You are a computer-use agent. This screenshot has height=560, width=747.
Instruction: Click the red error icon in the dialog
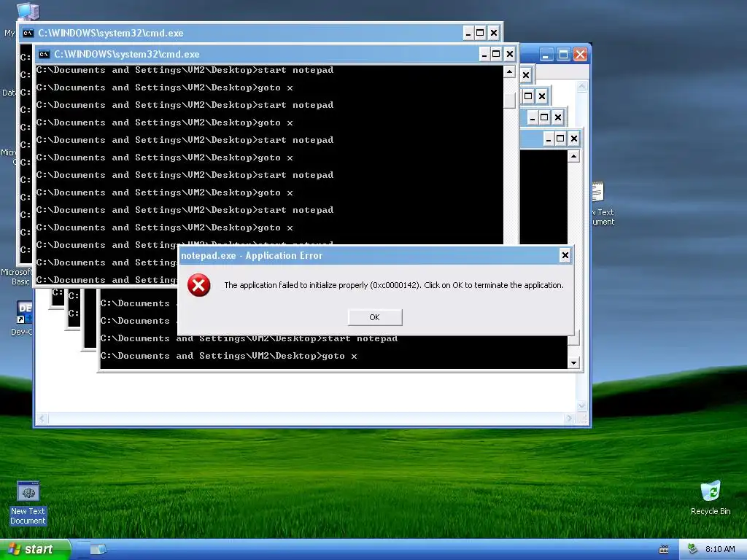(198, 285)
